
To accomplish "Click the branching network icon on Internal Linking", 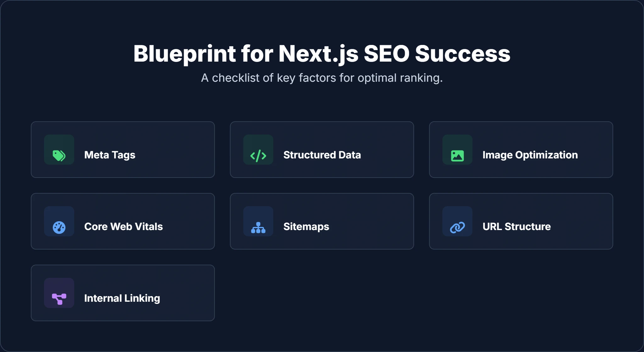I will point(59,293).
